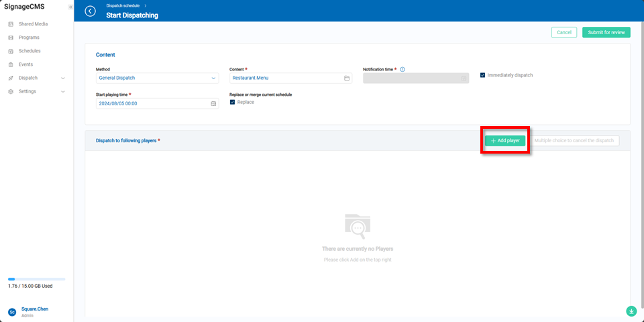Click the back arrow icon in header
The width and height of the screenshot is (644, 322).
[91, 11]
